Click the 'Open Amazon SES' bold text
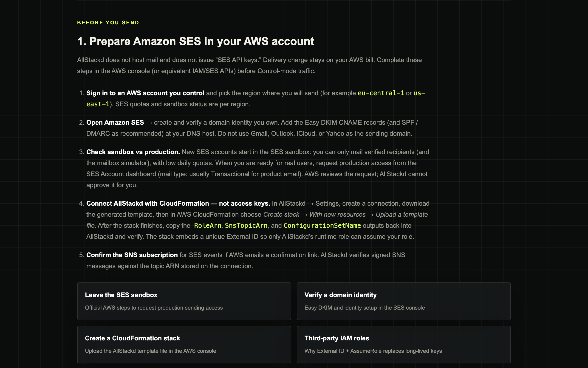This screenshot has width=588, height=368. coord(115,122)
